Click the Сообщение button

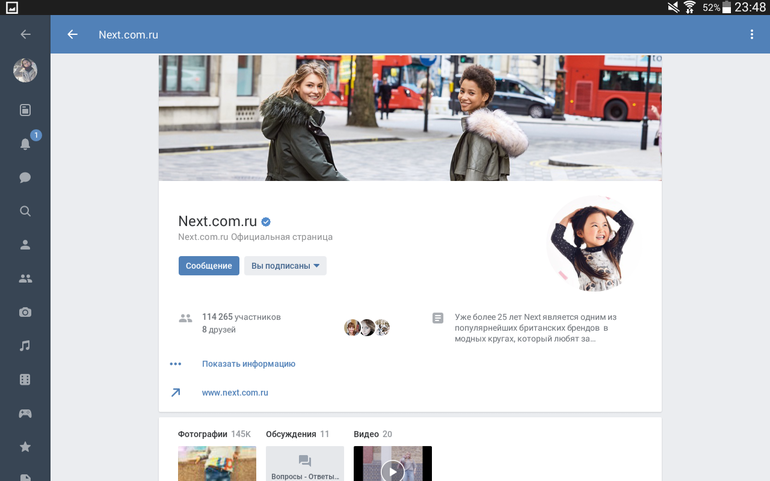209,266
